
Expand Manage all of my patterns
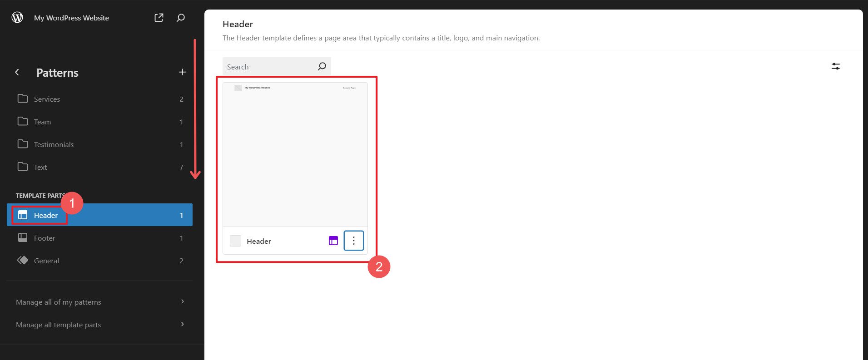99,302
